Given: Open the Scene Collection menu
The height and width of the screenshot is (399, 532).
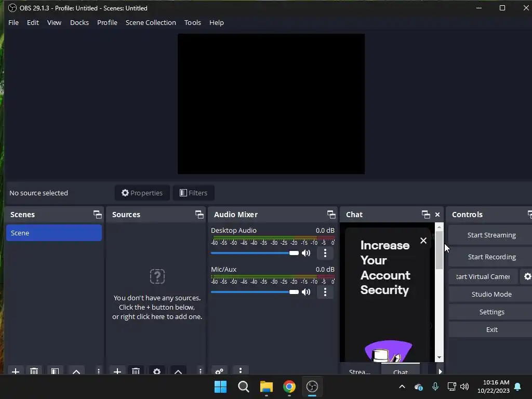Looking at the screenshot, I should tap(151, 22).
